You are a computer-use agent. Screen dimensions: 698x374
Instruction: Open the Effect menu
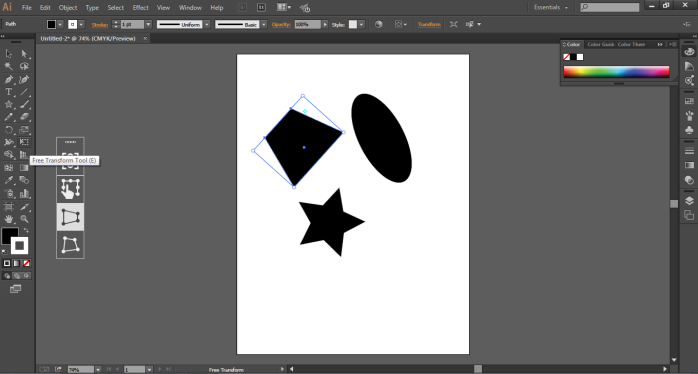click(x=140, y=8)
